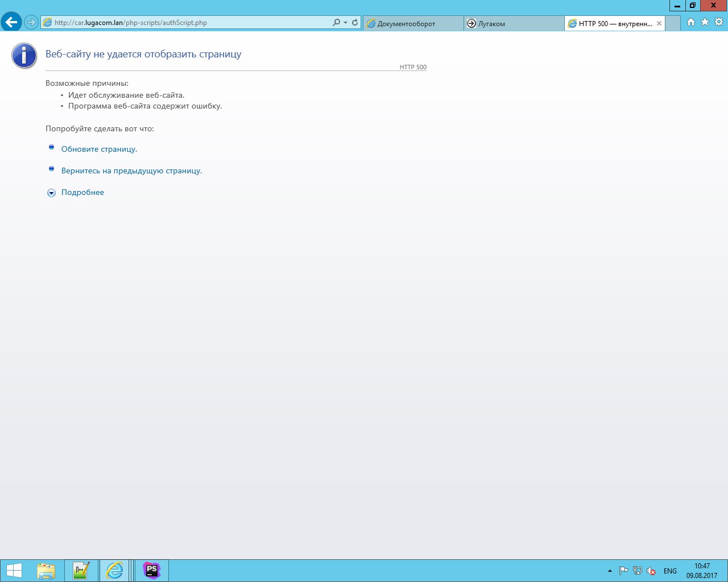The width and height of the screenshot is (728, 582).
Task: Click the refresh icon in address bar
Action: click(355, 23)
